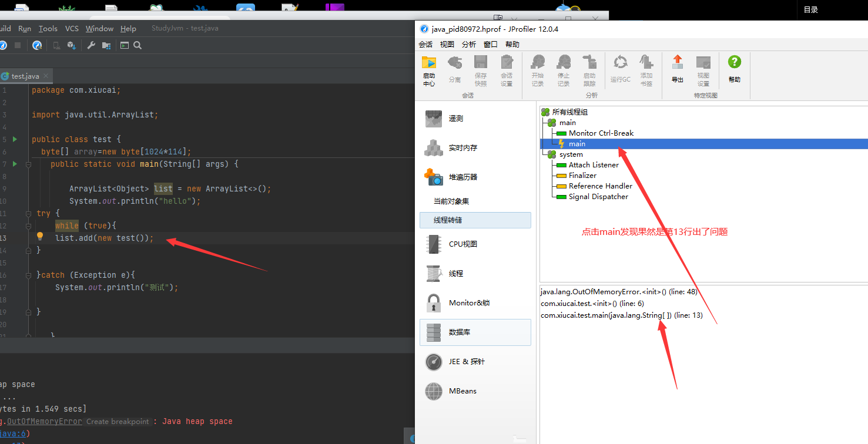
Task: Open JProfiler 会话 menu
Action: point(425,45)
